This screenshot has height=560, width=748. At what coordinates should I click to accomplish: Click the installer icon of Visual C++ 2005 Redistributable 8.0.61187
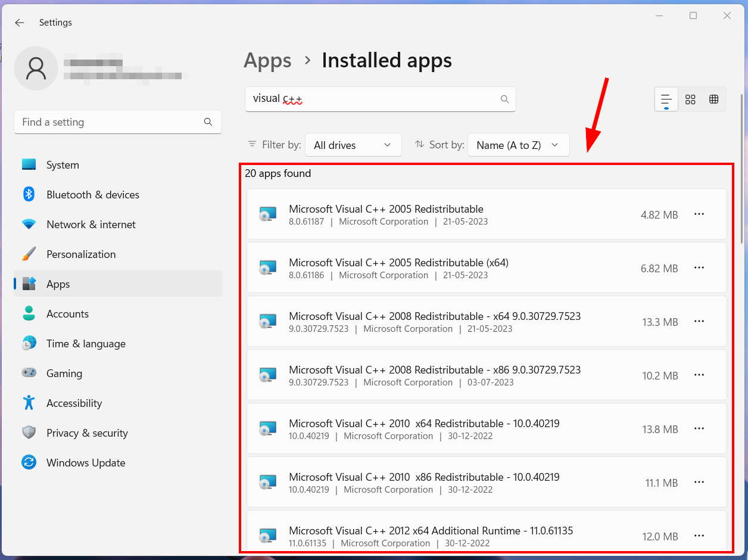[x=268, y=214]
